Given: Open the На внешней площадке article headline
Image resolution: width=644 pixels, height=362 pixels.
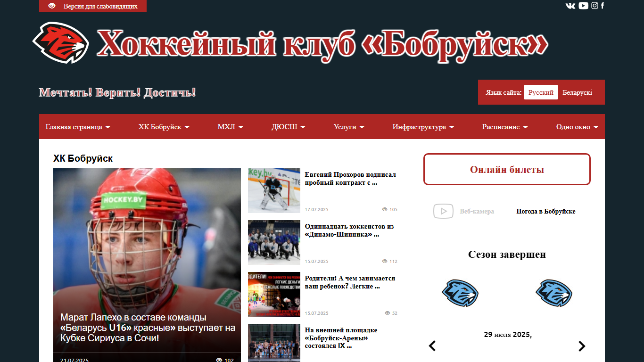Looking at the screenshot, I should click(x=341, y=338).
